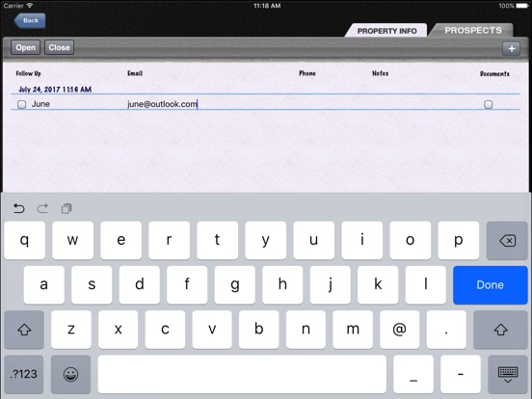
Task: Tap the keyboard paste clipboard icon
Action: pos(66,208)
